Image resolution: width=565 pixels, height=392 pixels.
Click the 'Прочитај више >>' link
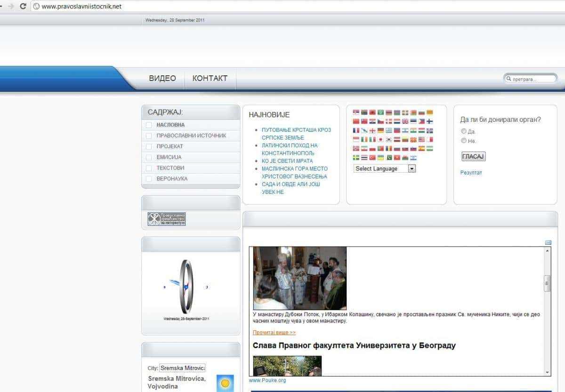pos(274,333)
